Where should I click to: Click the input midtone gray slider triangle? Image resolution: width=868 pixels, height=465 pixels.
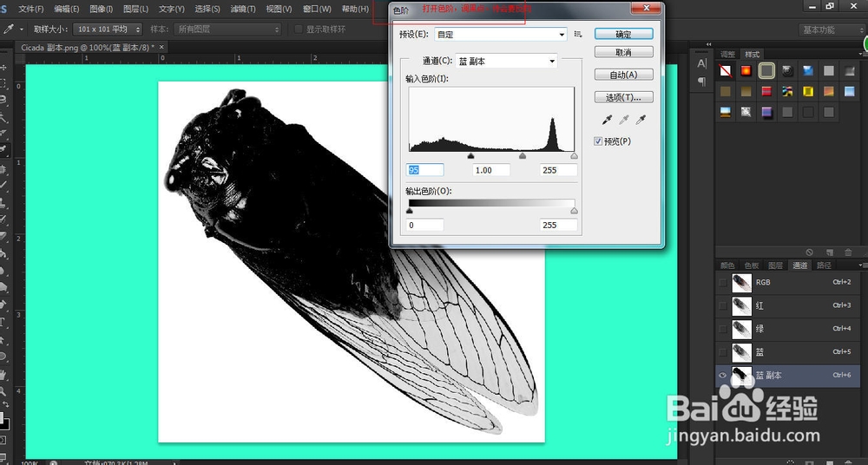522,156
